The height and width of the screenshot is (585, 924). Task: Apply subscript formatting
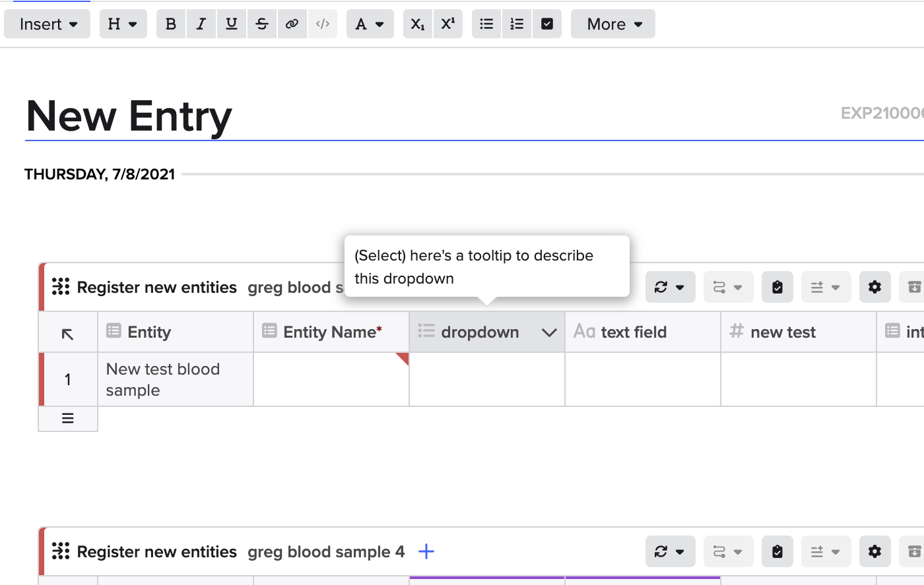click(x=417, y=24)
